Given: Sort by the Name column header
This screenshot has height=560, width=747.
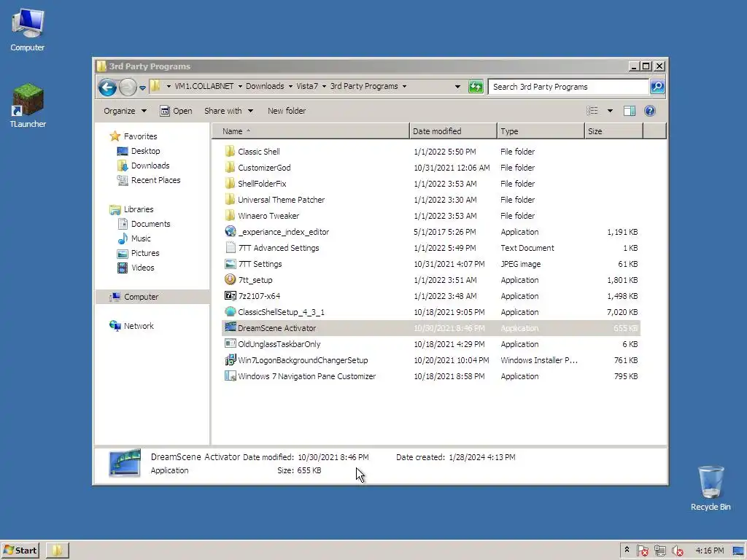Looking at the screenshot, I should (311, 131).
